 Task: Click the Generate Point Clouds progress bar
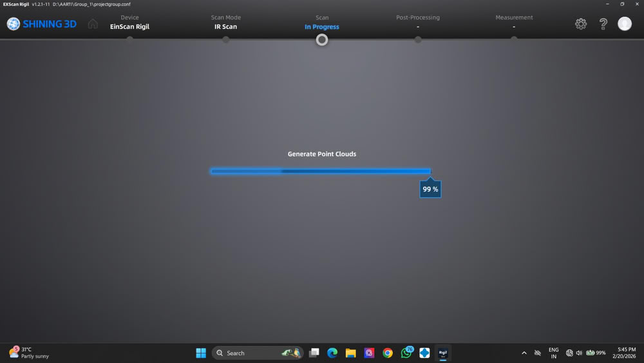coord(320,171)
